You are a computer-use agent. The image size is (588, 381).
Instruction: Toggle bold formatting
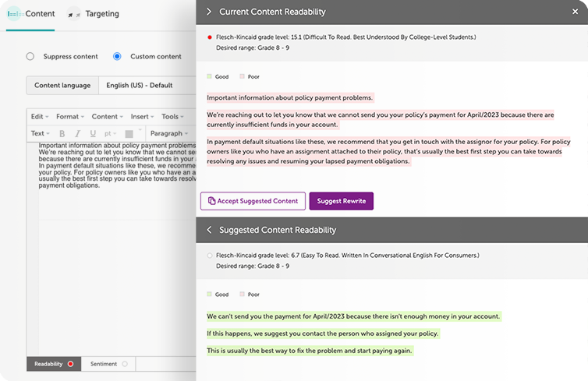click(x=62, y=134)
